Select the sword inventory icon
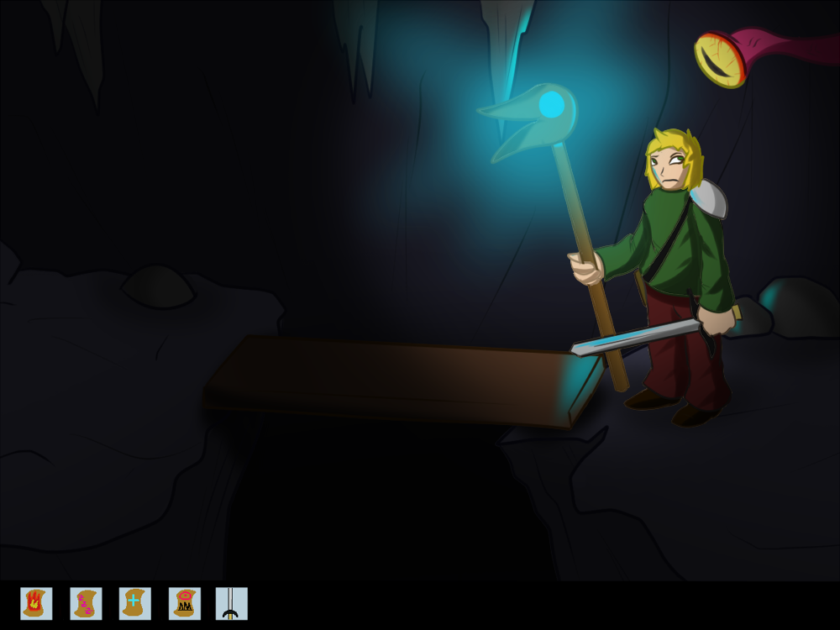 point(231,603)
